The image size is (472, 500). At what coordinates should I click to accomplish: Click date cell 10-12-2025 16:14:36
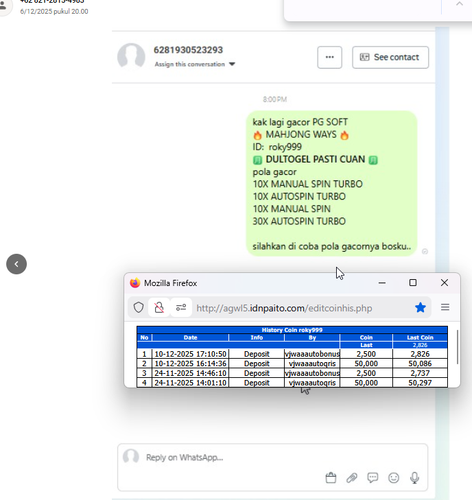point(190,363)
